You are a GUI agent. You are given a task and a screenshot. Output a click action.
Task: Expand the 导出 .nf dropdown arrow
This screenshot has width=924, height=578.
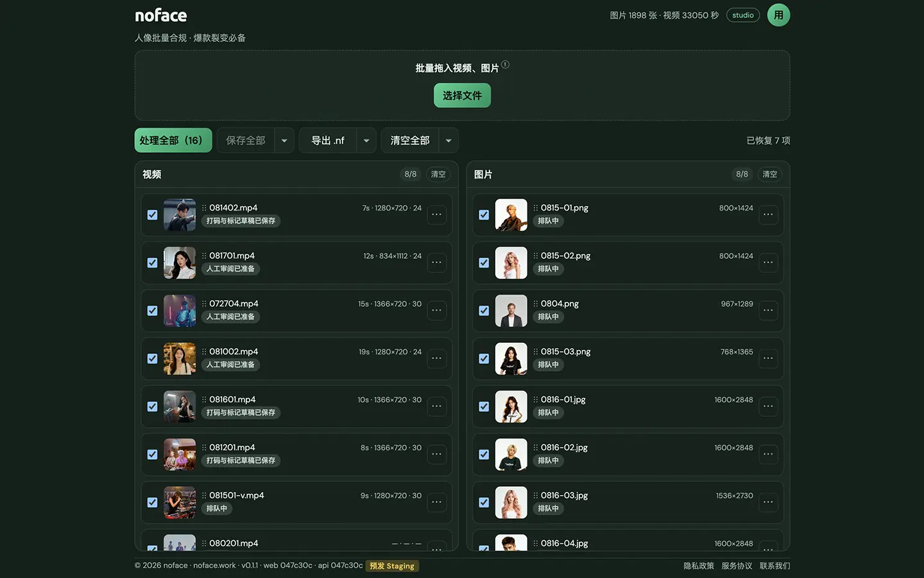[366, 141]
